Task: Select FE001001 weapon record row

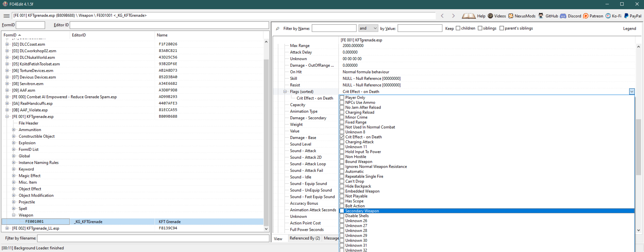Action: pos(132,222)
